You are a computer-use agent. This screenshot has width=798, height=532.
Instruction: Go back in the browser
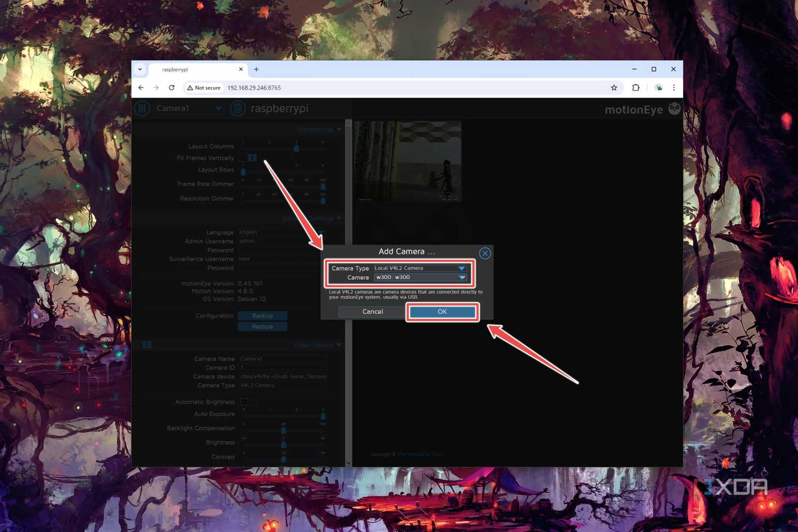[141, 88]
